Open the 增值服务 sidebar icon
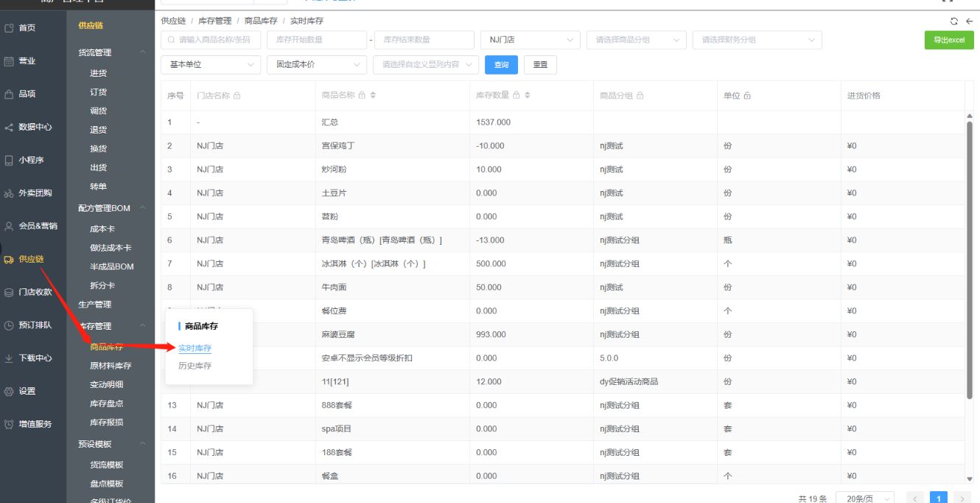Screen dimensions: 980x503 [x=9, y=424]
